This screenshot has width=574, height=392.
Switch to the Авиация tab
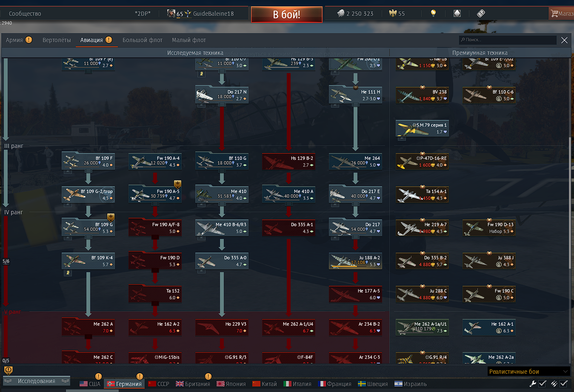(x=96, y=40)
